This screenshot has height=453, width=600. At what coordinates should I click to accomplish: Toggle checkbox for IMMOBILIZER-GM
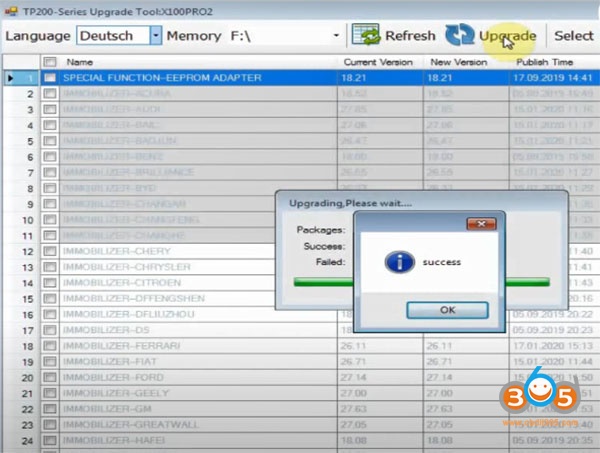(50, 409)
